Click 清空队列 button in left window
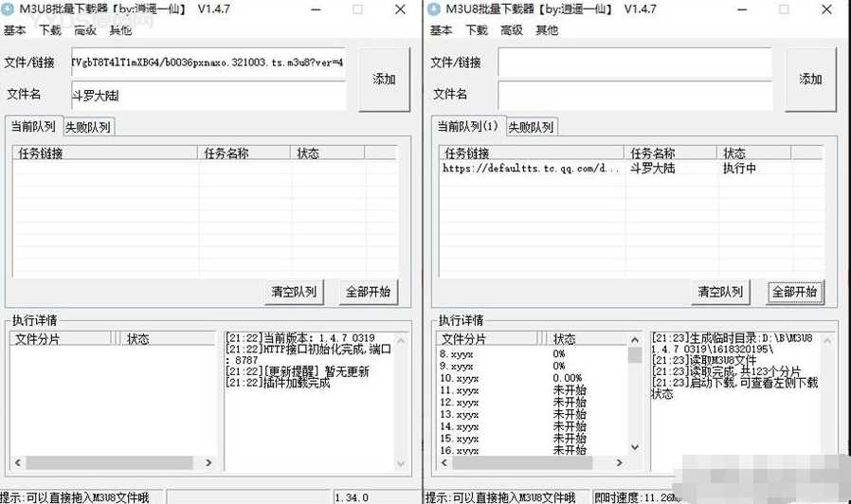The image size is (851, 504). tap(294, 292)
